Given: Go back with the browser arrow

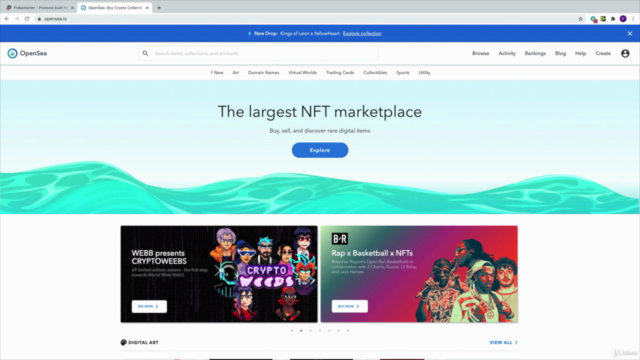Looking at the screenshot, I should coord(7,19).
